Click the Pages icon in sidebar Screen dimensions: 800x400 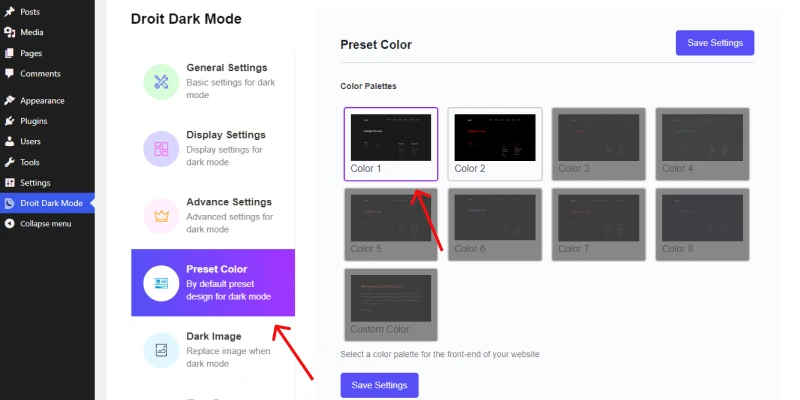click(x=9, y=53)
